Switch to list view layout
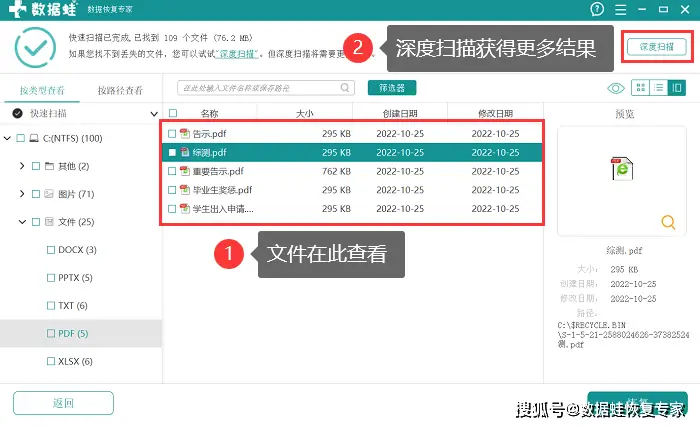The image size is (700, 427). coord(658,88)
